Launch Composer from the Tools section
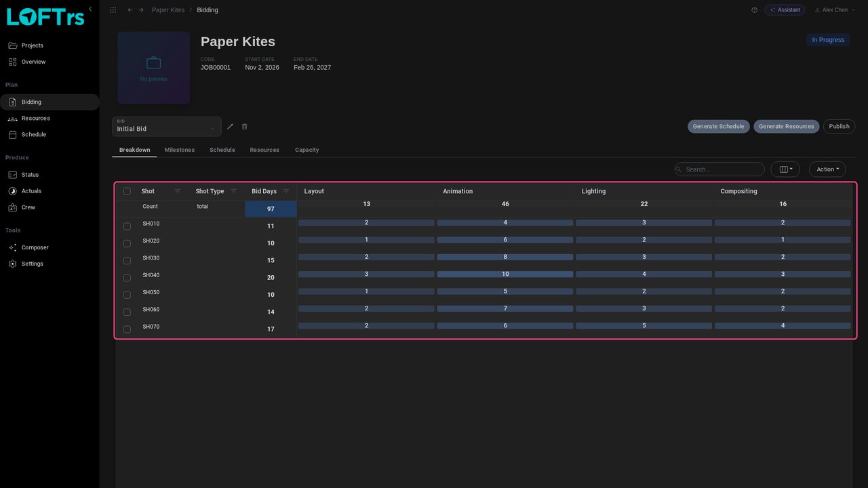This screenshot has height=488, width=868. pyautogui.click(x=50, y=247)
